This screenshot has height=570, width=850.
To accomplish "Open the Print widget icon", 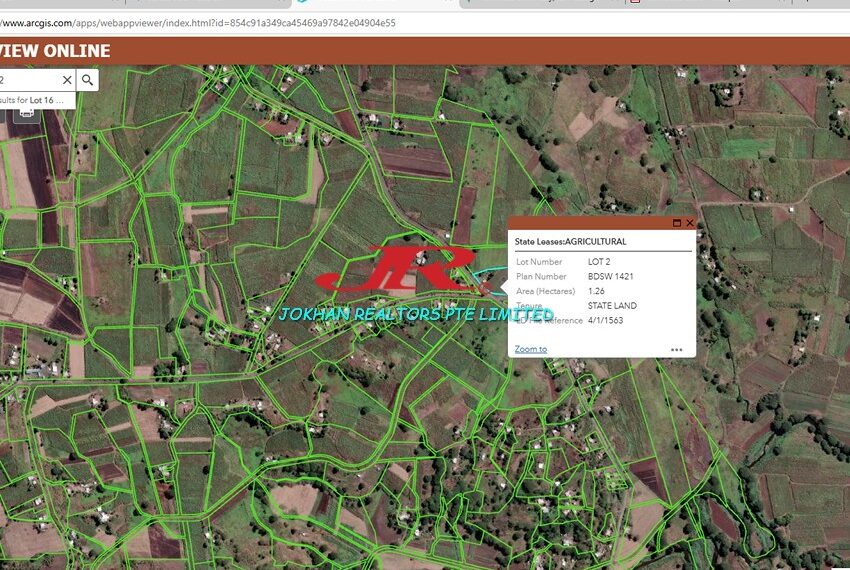I will tap(26, 112).
